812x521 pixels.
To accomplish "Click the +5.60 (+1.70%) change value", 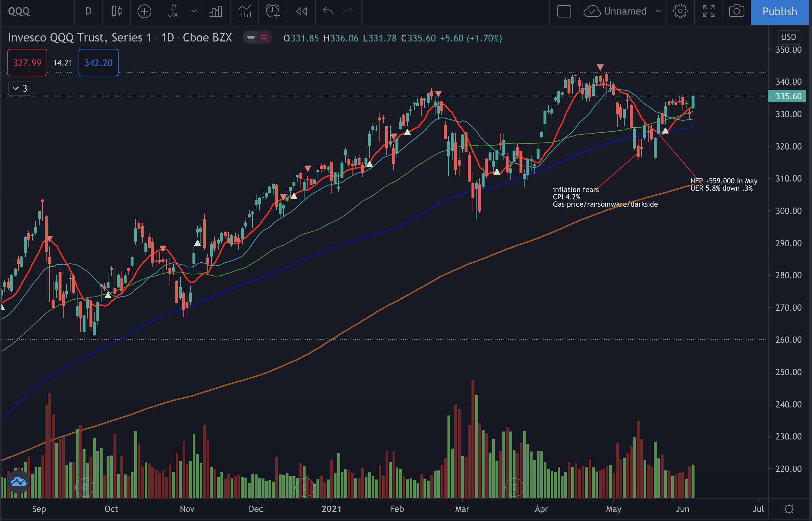I will pyautogui.click(x=471, y=38).
